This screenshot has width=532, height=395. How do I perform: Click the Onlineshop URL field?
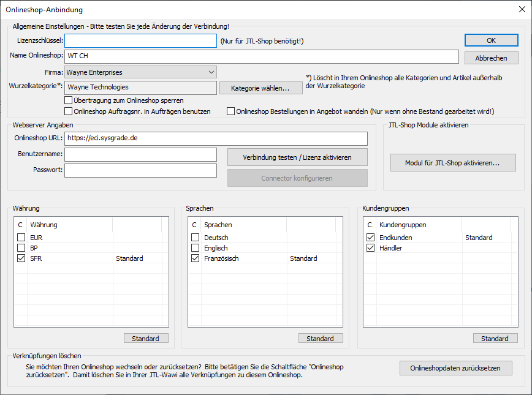pos(216,138)
